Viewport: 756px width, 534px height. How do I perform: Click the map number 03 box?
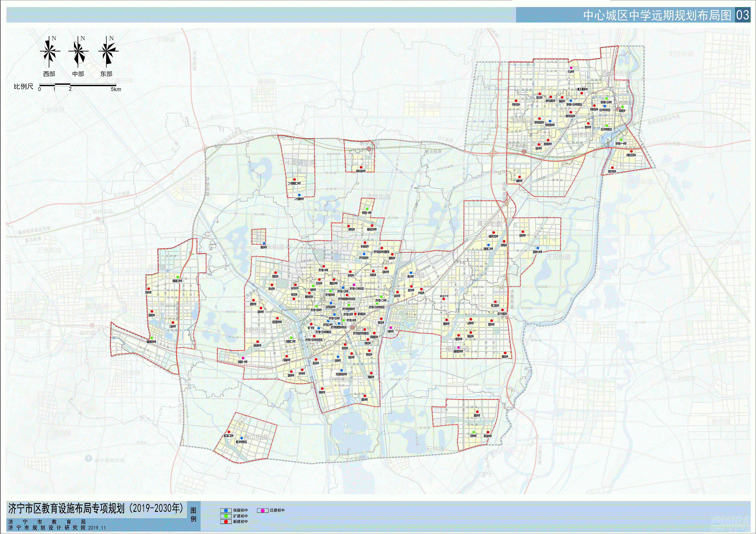coord(742,15)
